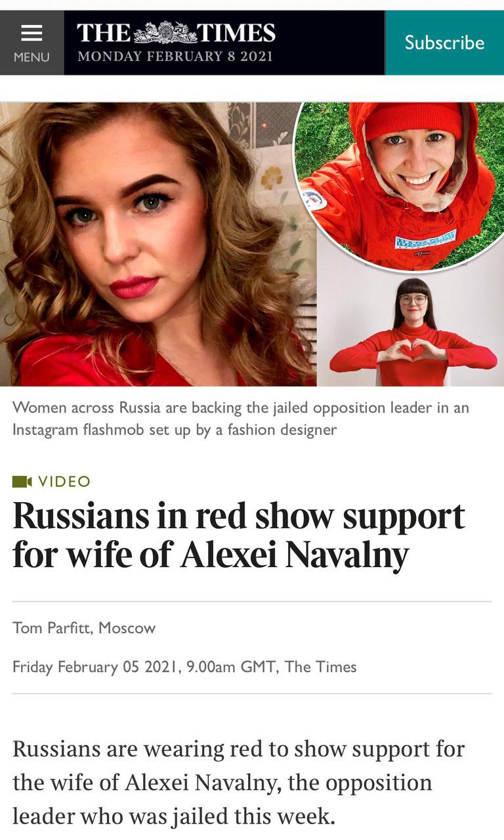This screenshot has width=504, height=840.
Task: Open the hamburger MENU icon
Action: [x=31, y=33]
